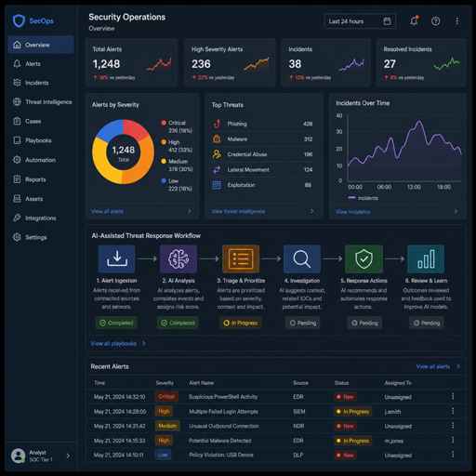
Task: Go to the Overview menu item
Action: [41, 45]
